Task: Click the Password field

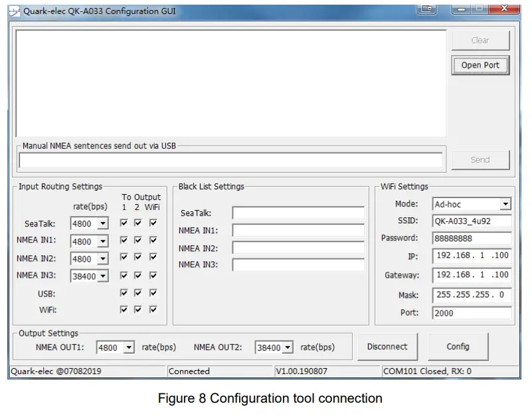Action: [472, 238]
